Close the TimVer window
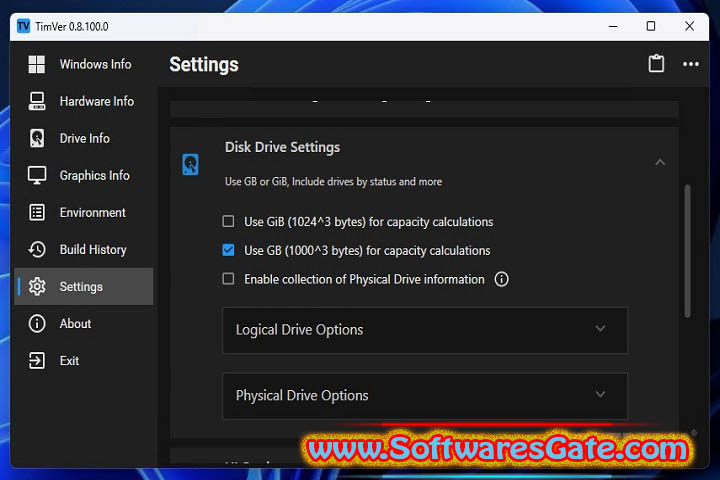720x480 pixels. click(689, 26)
